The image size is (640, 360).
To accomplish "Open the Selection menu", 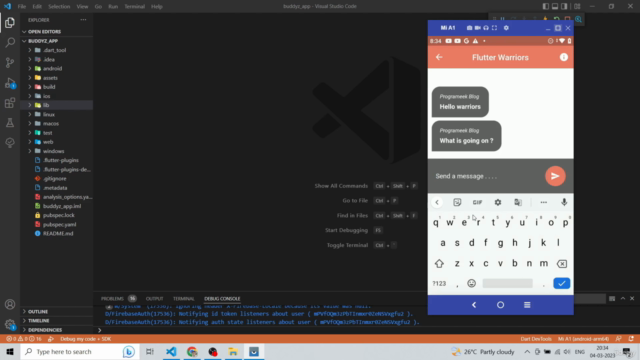I will [x=59, y=7].
